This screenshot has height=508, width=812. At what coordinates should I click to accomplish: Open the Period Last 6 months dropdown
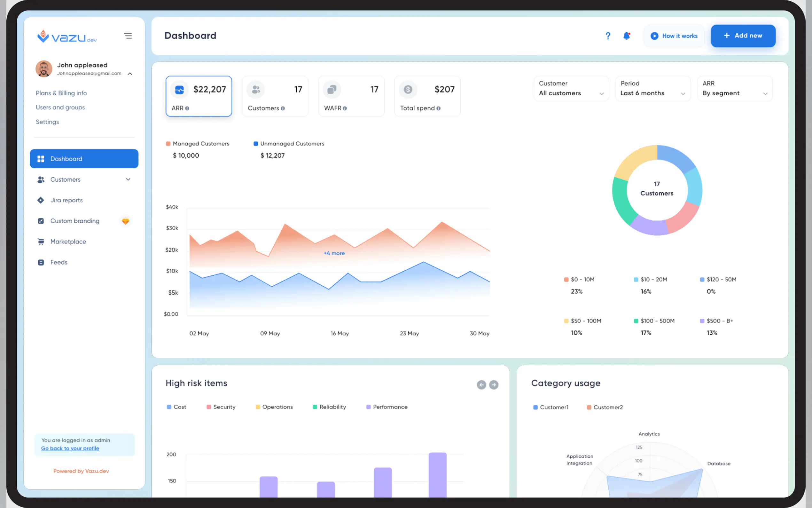coord(653,88)
